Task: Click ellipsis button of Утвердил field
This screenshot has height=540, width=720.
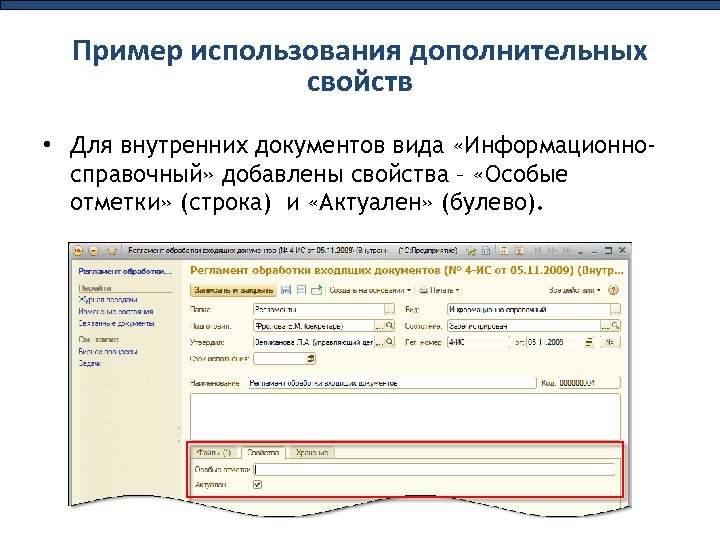Action: pyautogui.click(x=379, y=342)
